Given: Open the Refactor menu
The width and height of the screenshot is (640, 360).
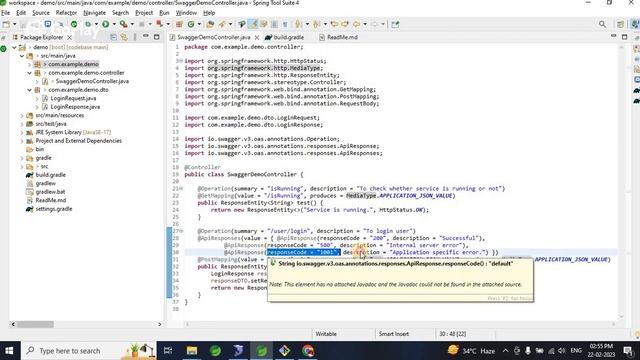Looking at the screenshot, I should pos(66,13).
